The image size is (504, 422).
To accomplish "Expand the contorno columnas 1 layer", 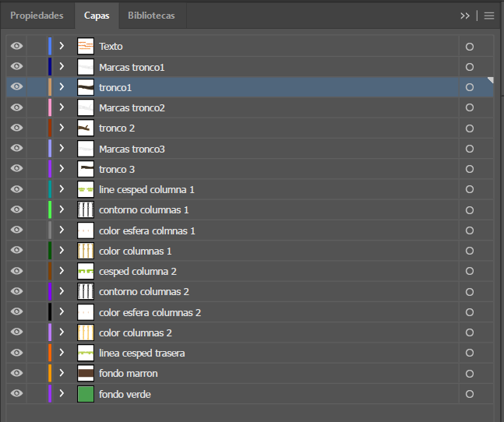I will click(62, 210).
